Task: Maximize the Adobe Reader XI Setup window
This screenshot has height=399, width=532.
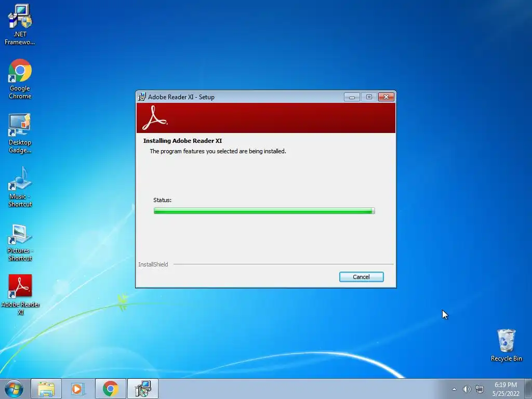Action: [x=369, y=97]
